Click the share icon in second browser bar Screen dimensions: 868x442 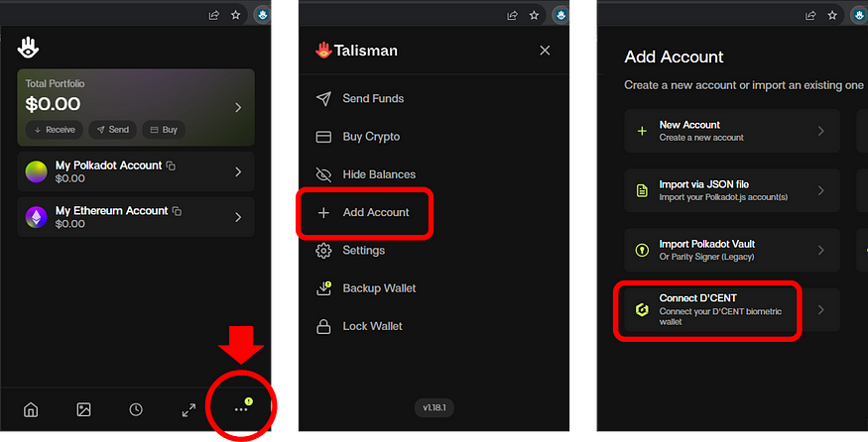pyautogui.click(x=512, y=16)
